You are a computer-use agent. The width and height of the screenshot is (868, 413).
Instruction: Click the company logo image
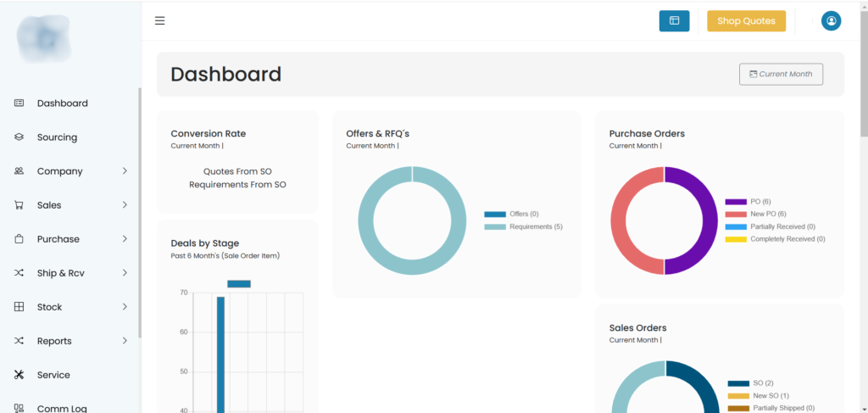tap(44, 39)
